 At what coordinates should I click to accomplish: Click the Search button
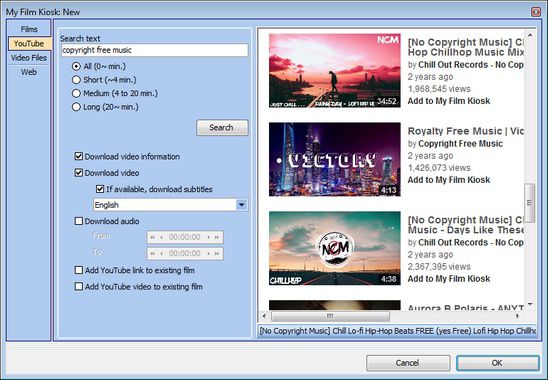point(222,128)
